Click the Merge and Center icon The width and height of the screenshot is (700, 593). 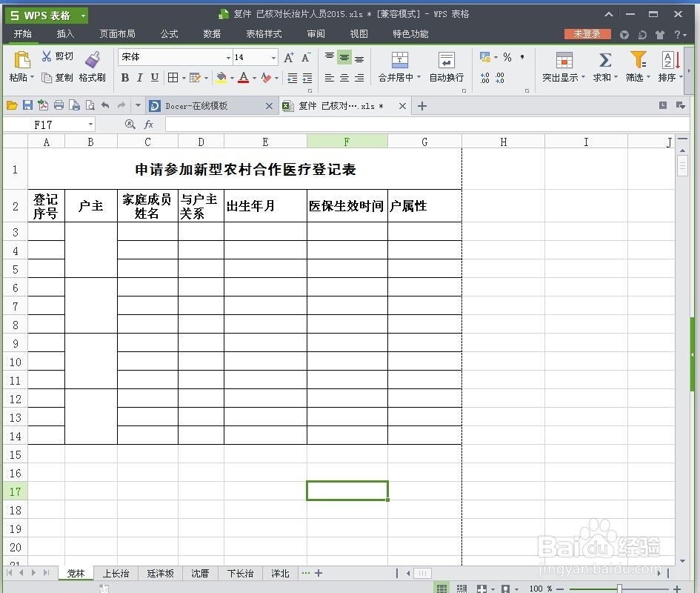coord(399,60)
